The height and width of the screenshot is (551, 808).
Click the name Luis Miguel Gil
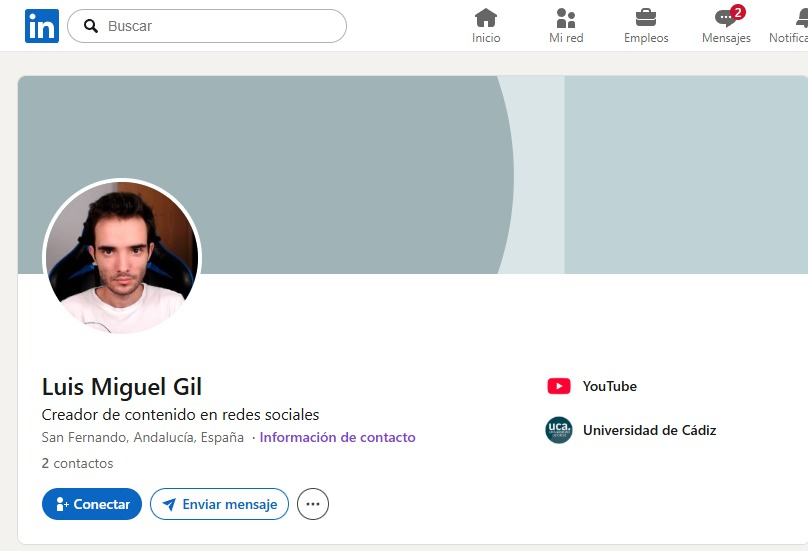coord(122,387)
